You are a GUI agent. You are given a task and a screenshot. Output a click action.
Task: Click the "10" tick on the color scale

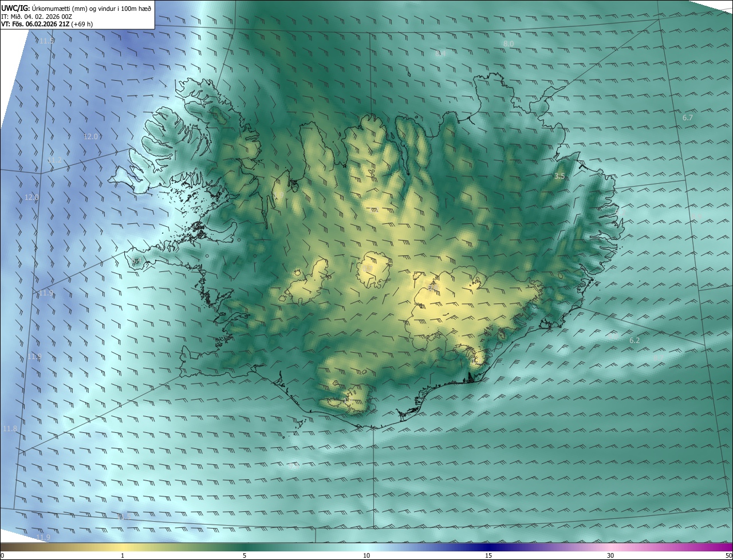366,555
